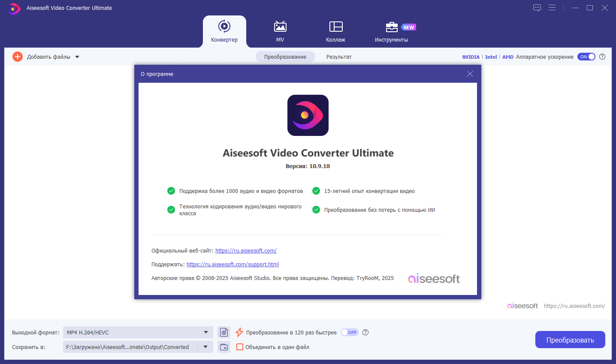
Task: Open the Коллаж tab
Action: tap(335, 31)
